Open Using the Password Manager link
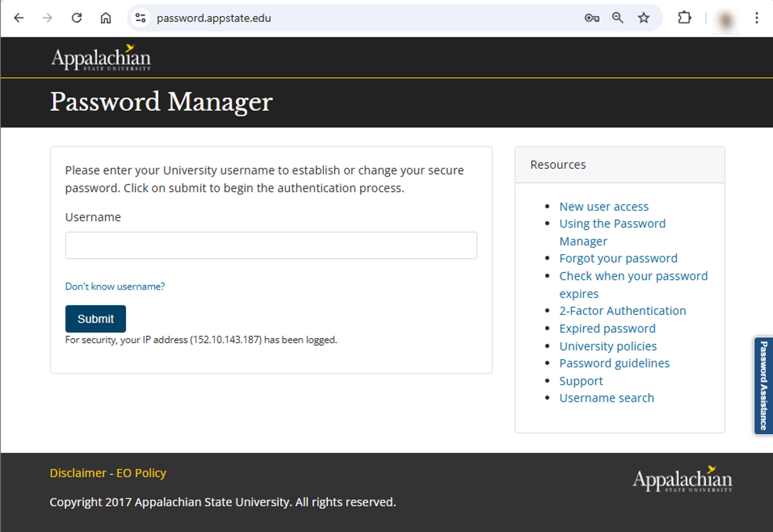 [x=612, y=232]
